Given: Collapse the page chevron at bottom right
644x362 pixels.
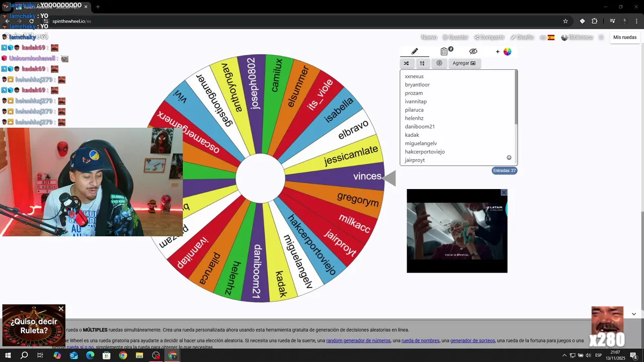Looking at the screenshot, I should pos(633,314).
